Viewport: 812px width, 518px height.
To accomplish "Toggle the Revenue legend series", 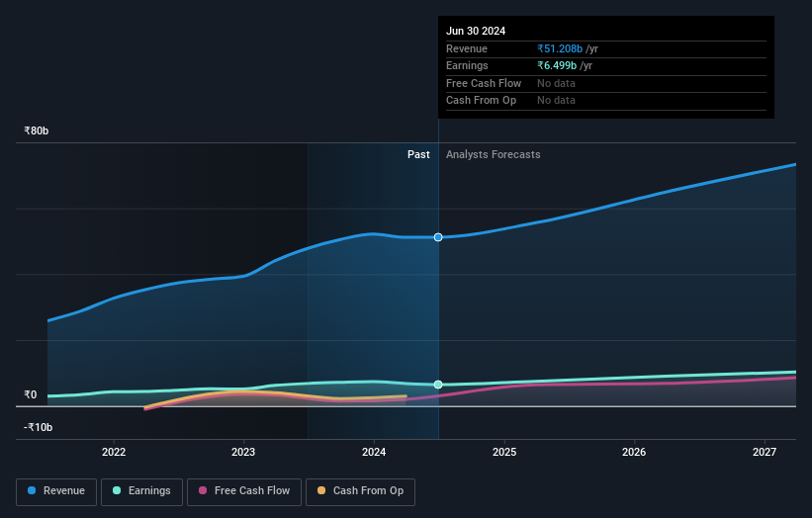I will coord(56,491).
